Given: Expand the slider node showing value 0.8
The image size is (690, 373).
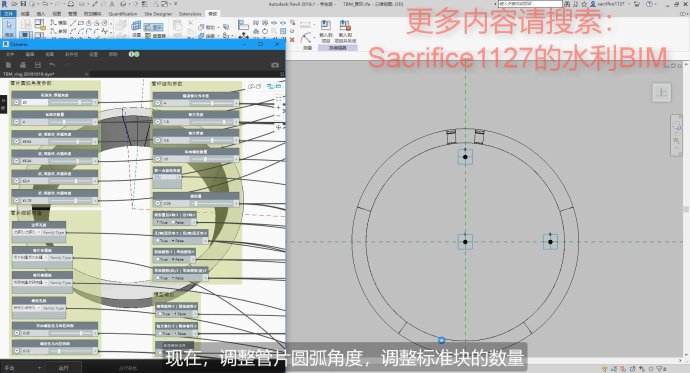Looking at the screenshot, I should [x=158, y=140].
